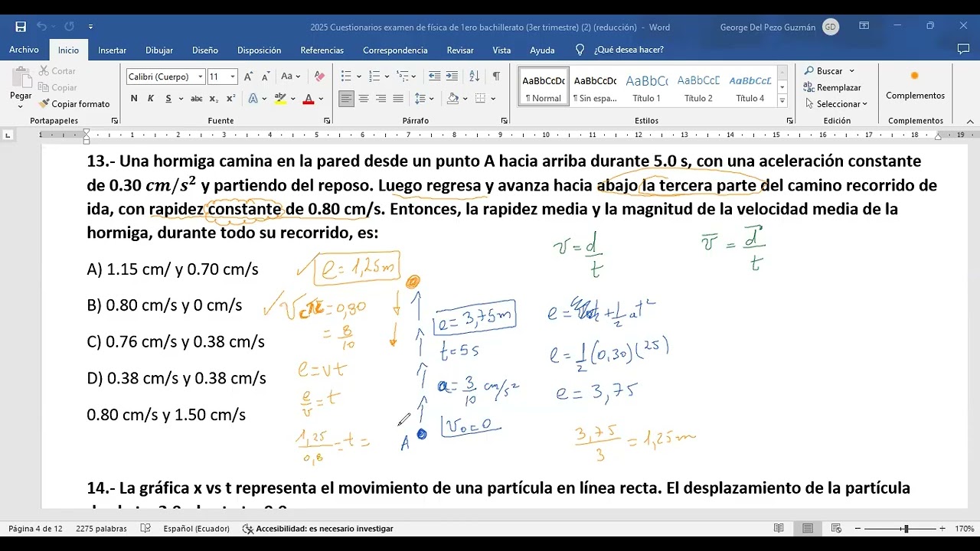This screenshot has width=980, height=551.
Task: Justify the paragraph text
Action: pos(398,99)
